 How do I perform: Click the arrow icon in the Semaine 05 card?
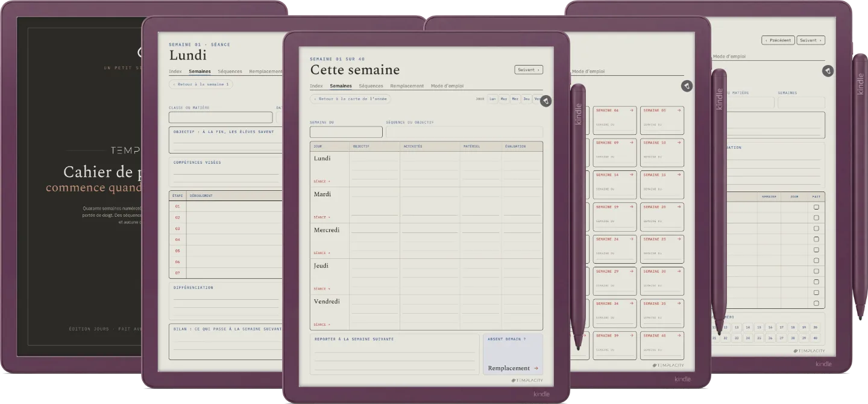click(679, 110)
